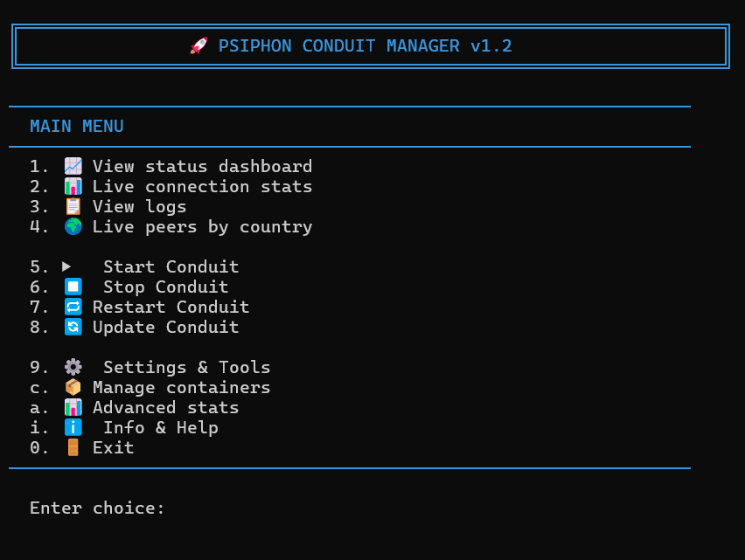Click the restart arrows icon for Restart Conduit

click(73, 306)
